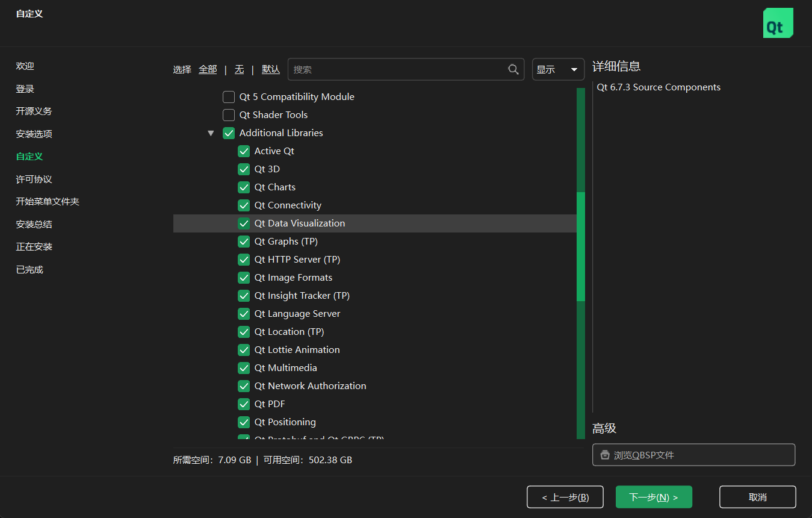Uncheck the Qt Language Server checkbox
Image resolution: width=812 pixels, height=518 pixels.
244,314
